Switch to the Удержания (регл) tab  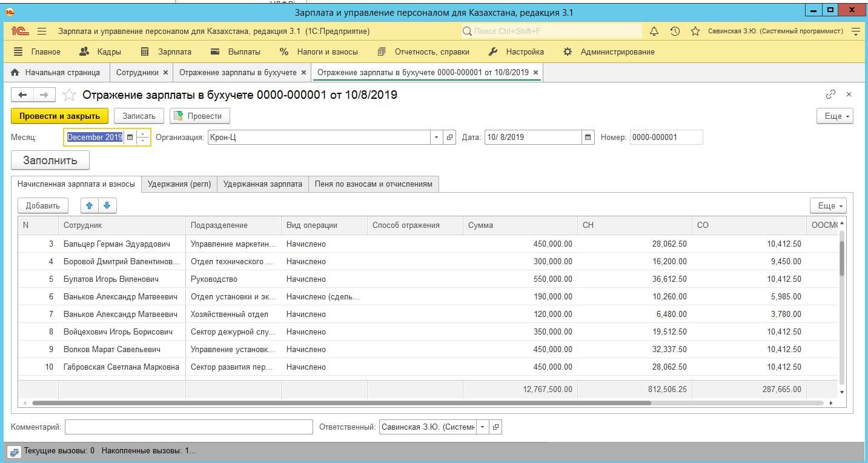pyautogui.click(x=179, y=184)
